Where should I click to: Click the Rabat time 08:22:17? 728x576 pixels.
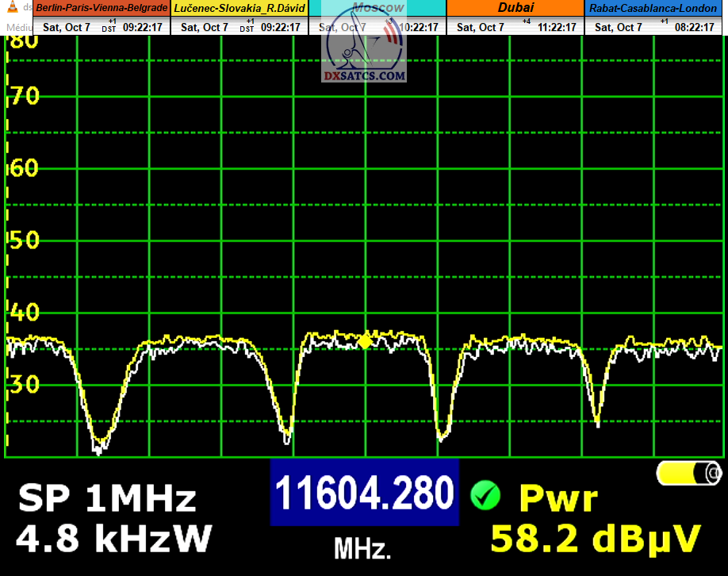(x=695, y=27)
